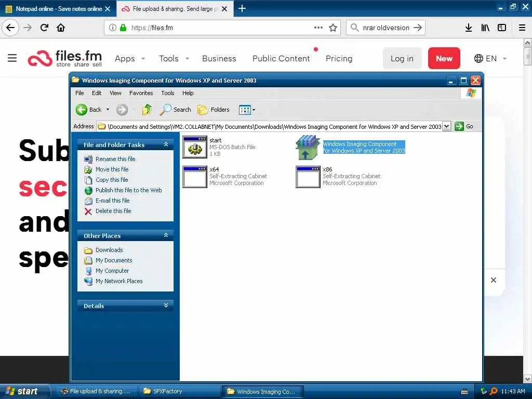Viewport: 532px width, 399px height.
Task: Click the red New button
Action: (444, 58)
